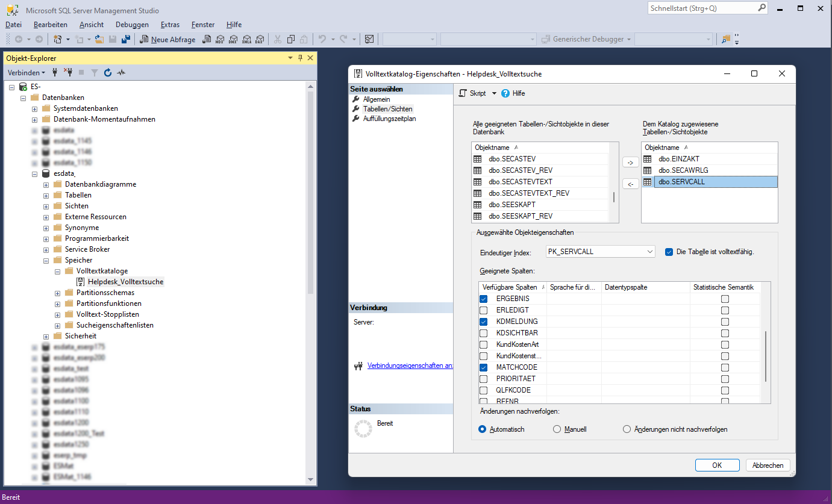
Task: Check the PRIORITAET column checkbox
Action: [x=483, y=379]
